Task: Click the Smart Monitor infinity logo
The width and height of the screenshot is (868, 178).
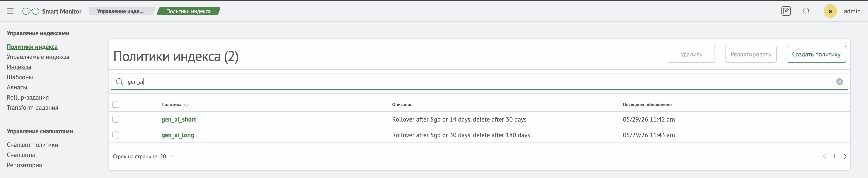Action: tap(31, 11)
